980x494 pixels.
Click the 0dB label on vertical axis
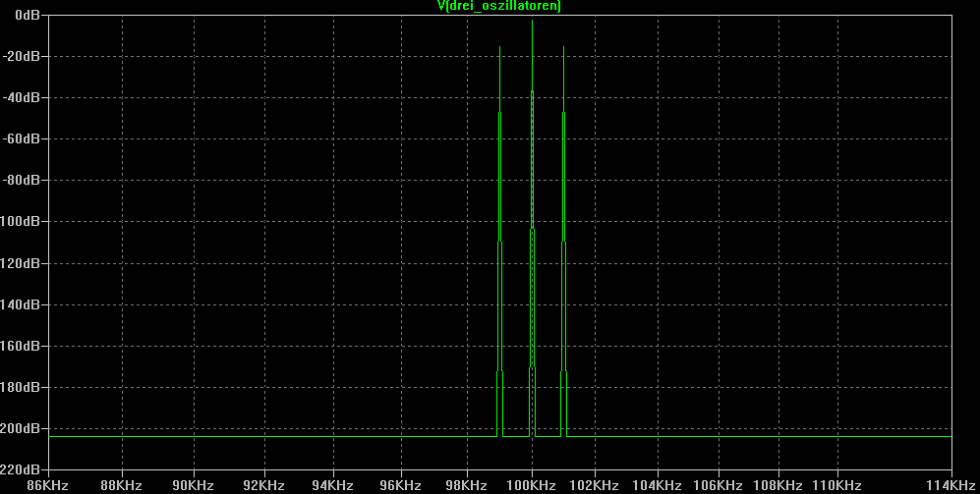27,15
